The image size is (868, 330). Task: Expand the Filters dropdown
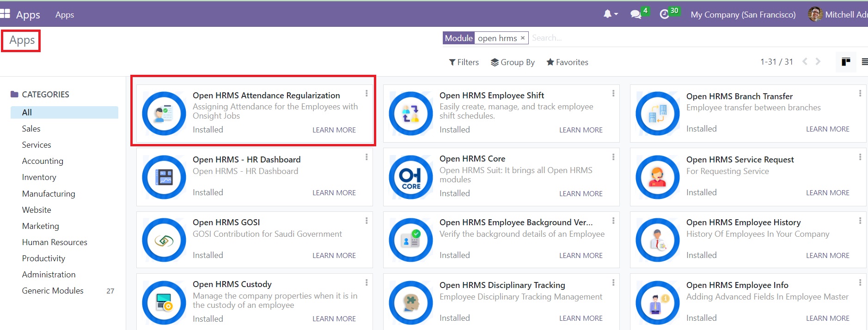pyautogui.click(x=464, y=62)
